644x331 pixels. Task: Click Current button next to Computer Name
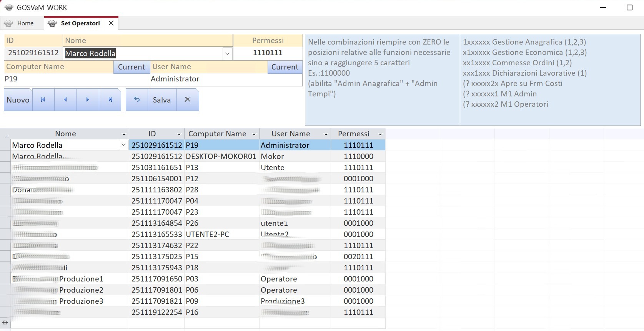(x=131, y=67)
